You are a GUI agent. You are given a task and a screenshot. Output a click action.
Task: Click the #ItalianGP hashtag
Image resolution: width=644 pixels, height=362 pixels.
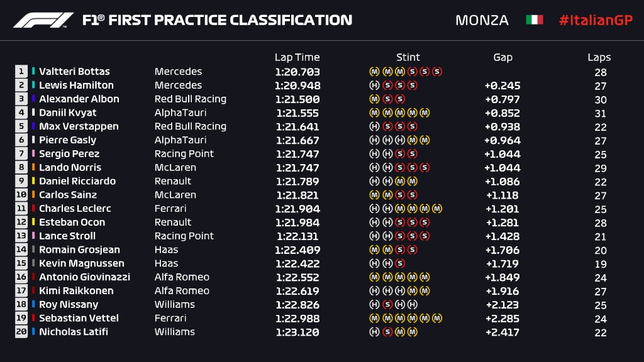[595, 20]
